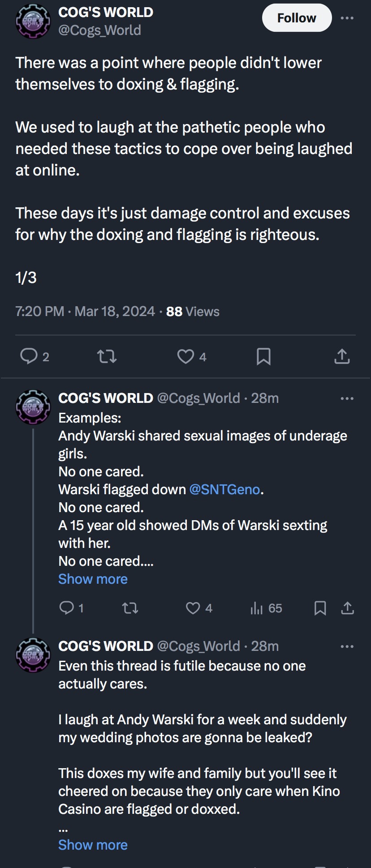Show more of the wedding photos reply
Viewport: 371px width, 868px height.
[x=93, y=845]
